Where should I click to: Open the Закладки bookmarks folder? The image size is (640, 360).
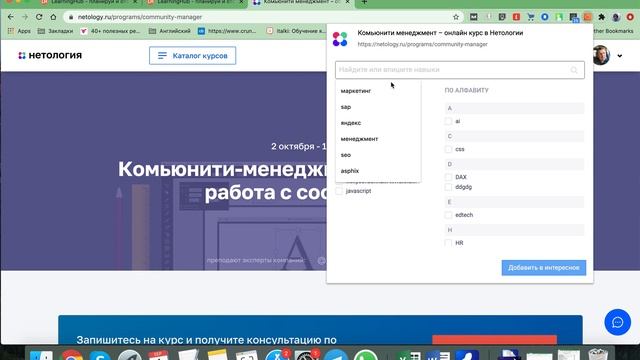point(56,31)
